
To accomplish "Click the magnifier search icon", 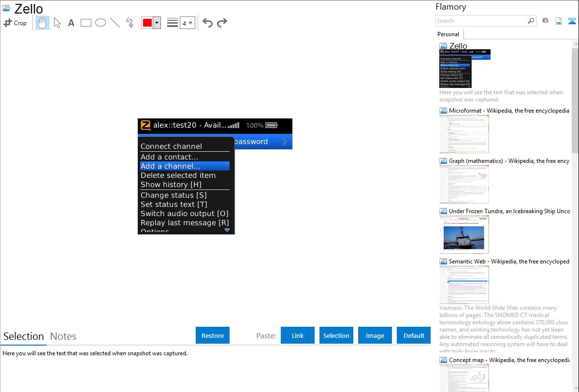I will [x=531, y=21].
